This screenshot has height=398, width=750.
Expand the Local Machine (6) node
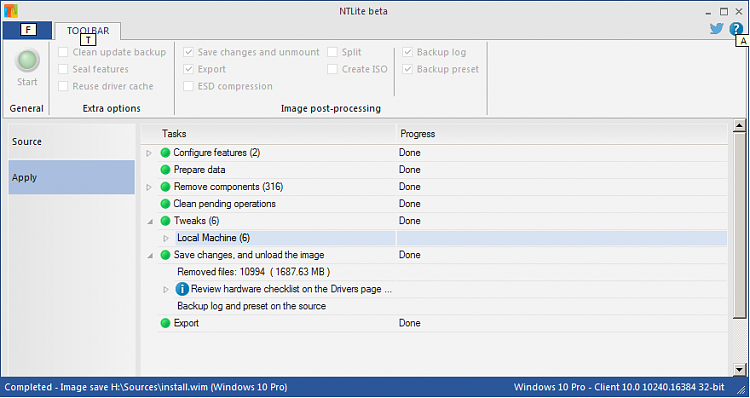[166, 238]
